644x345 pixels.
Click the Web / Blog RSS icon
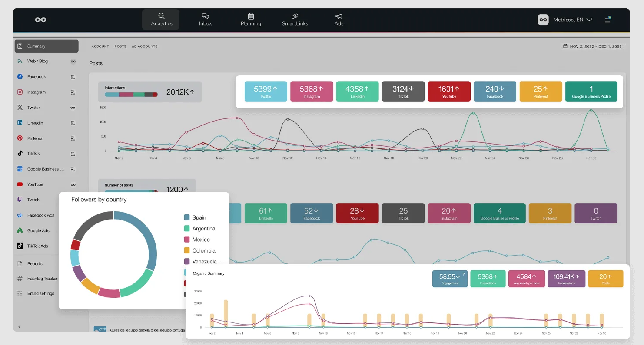pos(20,61)
